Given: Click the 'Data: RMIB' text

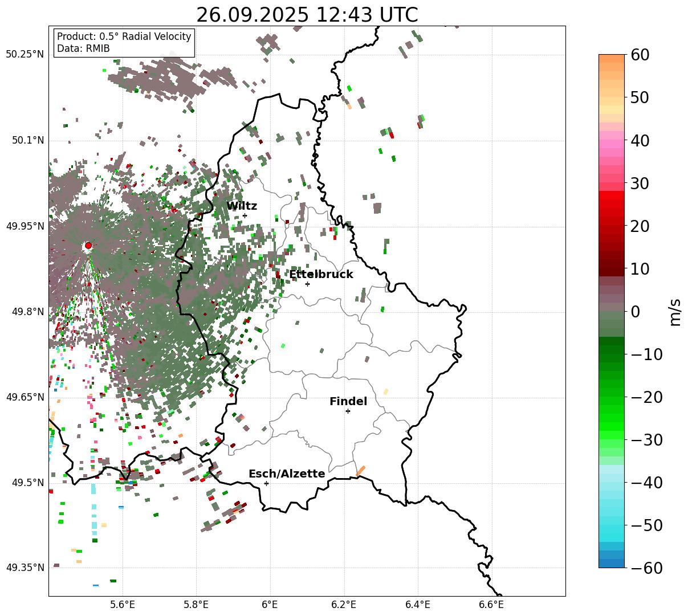Looking at the screenshot, I should [83, 48].
